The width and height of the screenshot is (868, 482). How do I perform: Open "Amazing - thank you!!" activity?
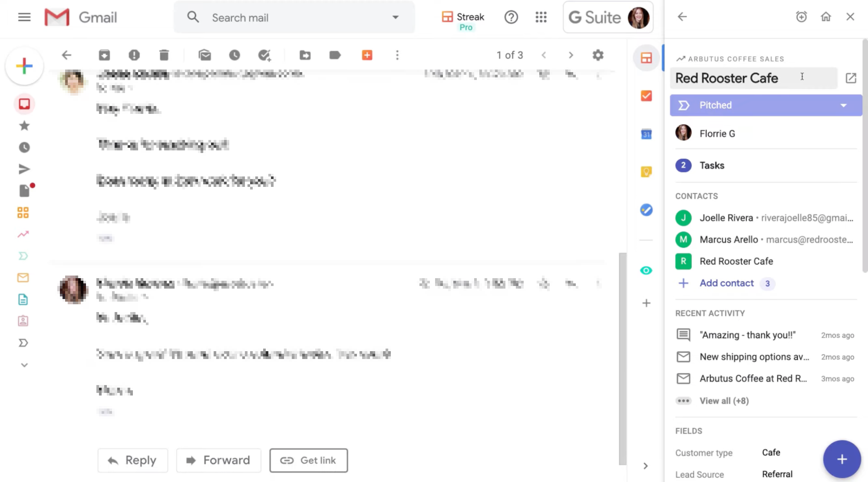765,335
